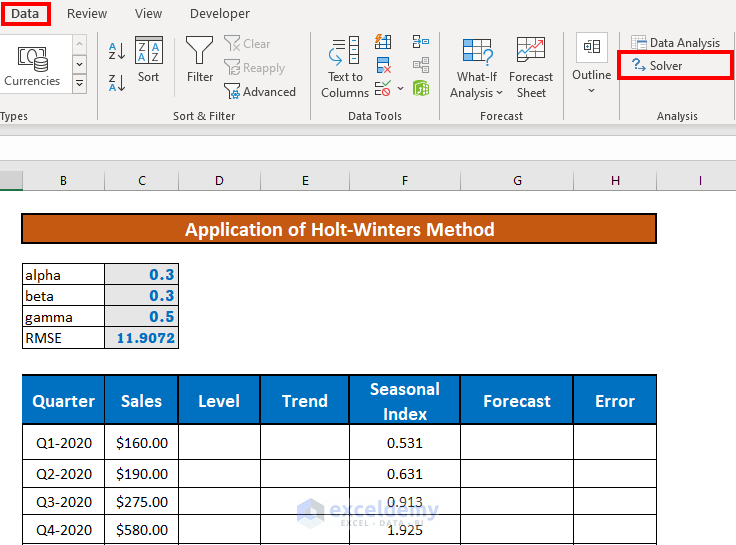
Task: Select the gamma value 0.5
Action: pyautogui.click(x=141, y=317)
